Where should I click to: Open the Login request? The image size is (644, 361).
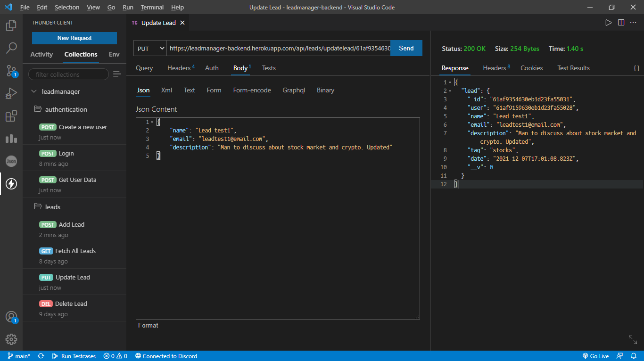[x=74, y=158]
